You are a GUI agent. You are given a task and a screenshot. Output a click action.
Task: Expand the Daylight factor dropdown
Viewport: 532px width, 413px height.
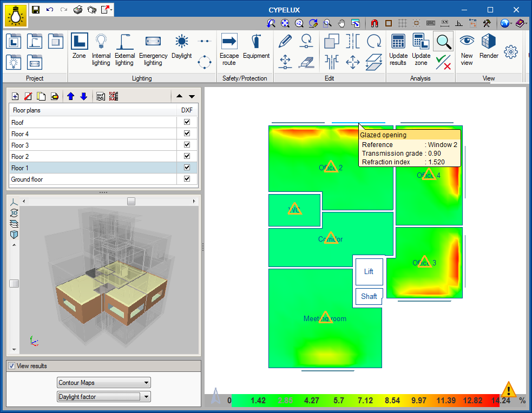[104, 397]
